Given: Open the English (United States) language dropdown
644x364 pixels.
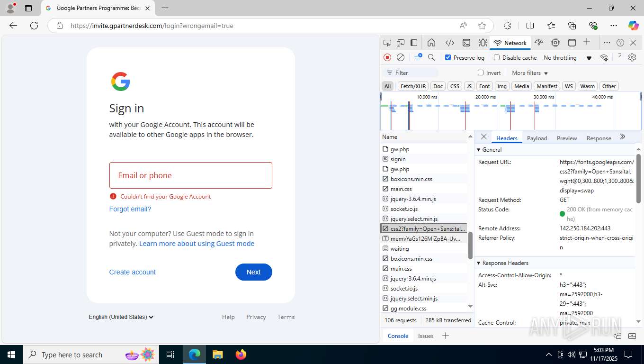Looking at the screenshot, I should pyautogui.click(x=121, y=317).
